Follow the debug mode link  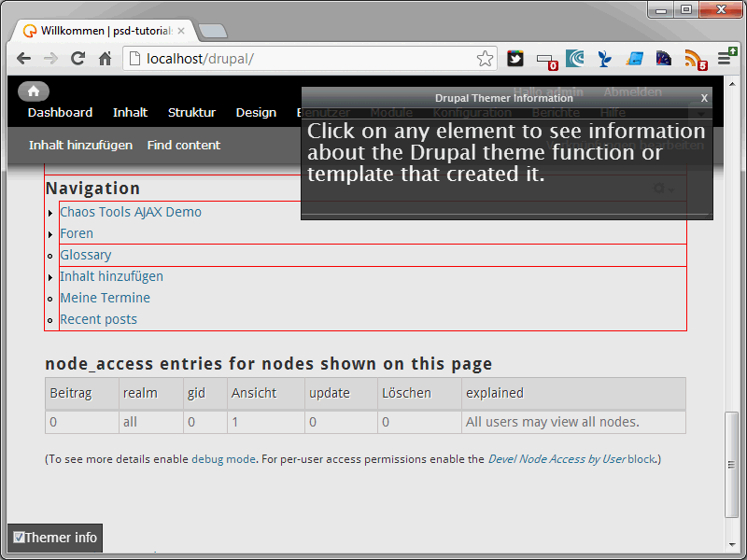coord(223,459)
